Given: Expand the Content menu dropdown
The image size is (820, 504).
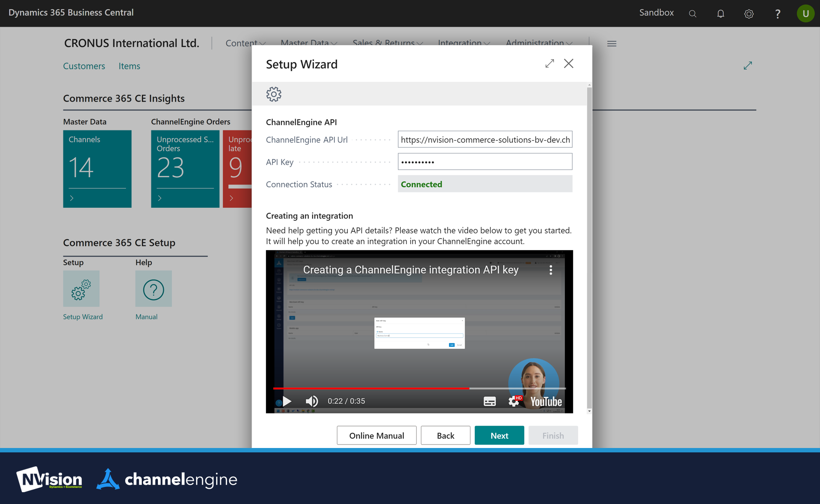Looking at the screenshot, I should tap(245, 43).
